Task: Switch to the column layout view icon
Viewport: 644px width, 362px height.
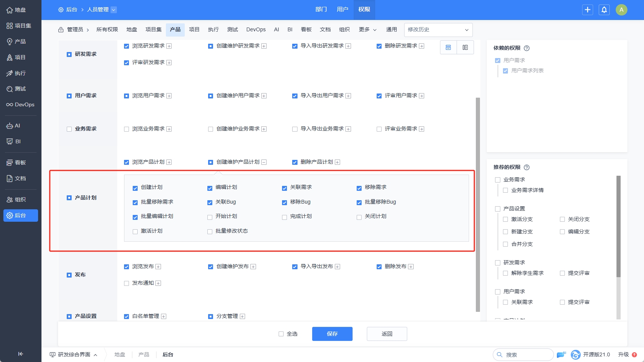Action: 465,48
